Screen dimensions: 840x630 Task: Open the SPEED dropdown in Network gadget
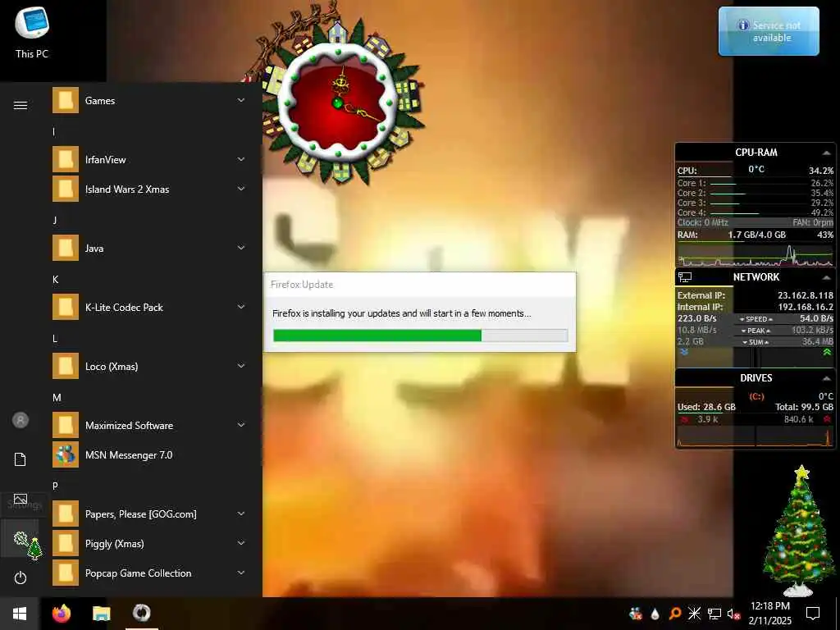(x=756, y=319)
